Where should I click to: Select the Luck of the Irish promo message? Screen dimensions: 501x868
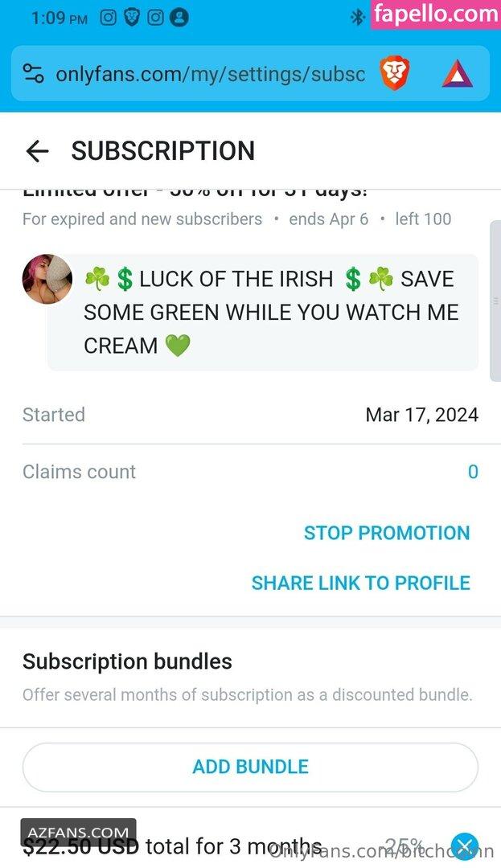pyautogui.click(x=263, y=312)
